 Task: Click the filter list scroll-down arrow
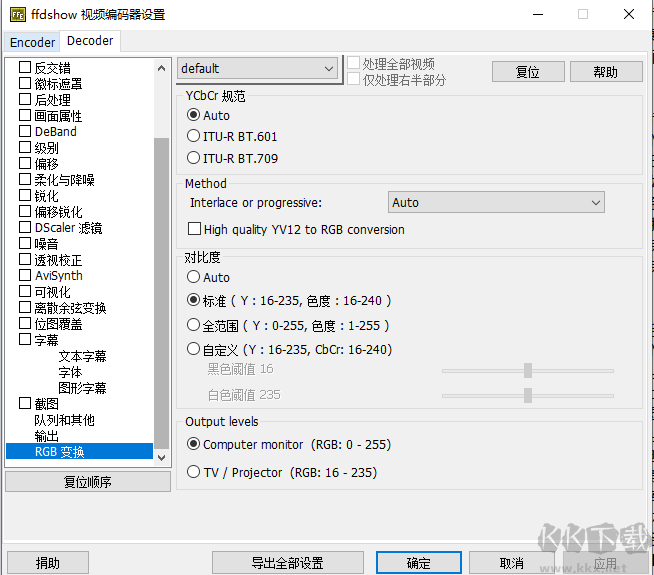click(x=161, y=457)
